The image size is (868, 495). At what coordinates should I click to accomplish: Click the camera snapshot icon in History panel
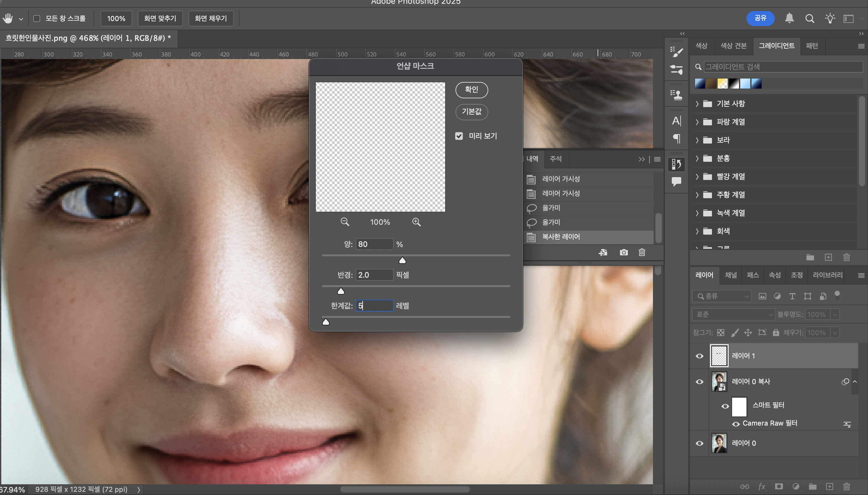coord(624,252)
